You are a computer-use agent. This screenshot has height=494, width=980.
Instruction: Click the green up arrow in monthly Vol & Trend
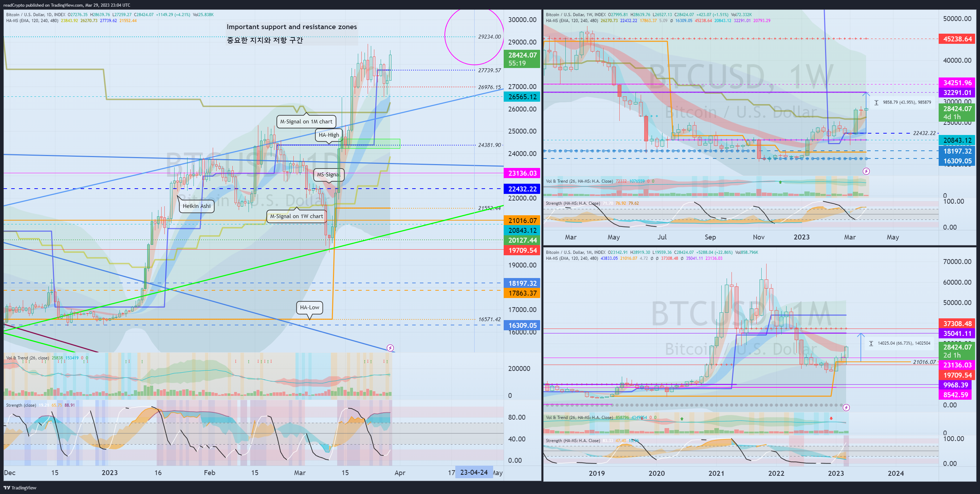pos(682,419)
